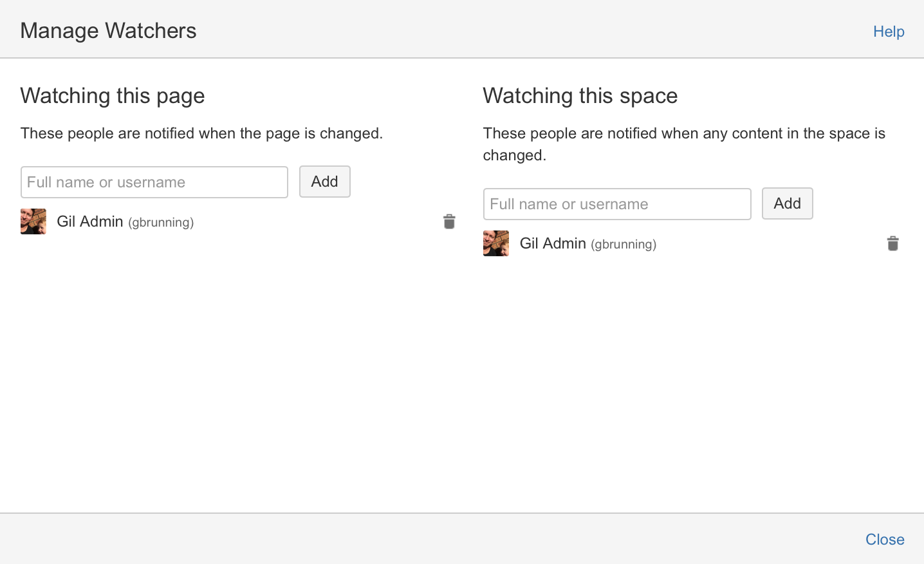Focus the page watcher username input field
The height and width of the screenshot is (564, 924).
[x=154, y=182]
